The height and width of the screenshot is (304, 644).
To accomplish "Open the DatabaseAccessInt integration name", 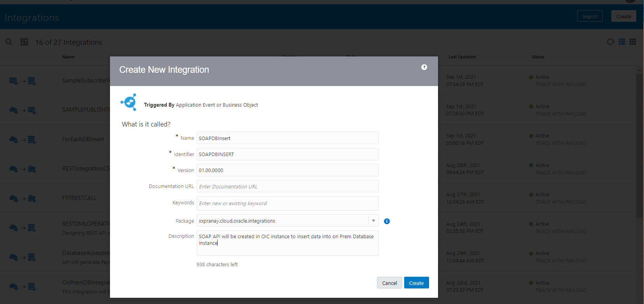I will tap(86, 253).
